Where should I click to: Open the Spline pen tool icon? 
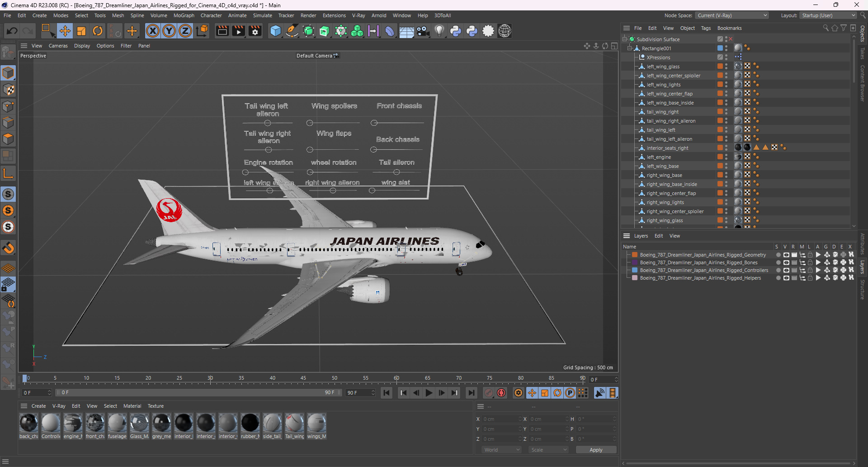[292, 31]
